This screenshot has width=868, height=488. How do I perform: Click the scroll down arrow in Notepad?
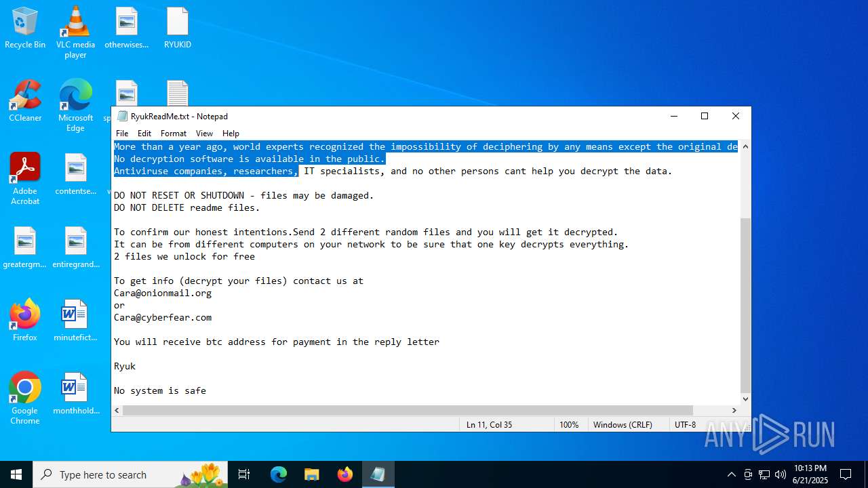745,399
